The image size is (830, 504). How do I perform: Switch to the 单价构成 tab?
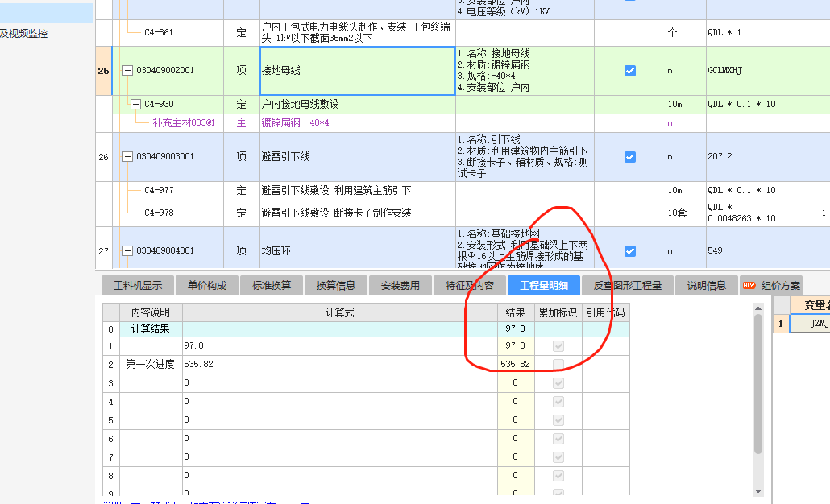tap(206, 286)
